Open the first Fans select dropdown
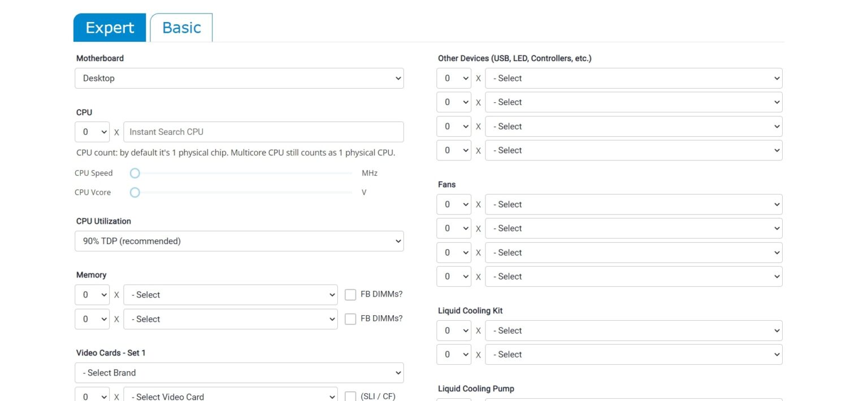 click(633, 204)
